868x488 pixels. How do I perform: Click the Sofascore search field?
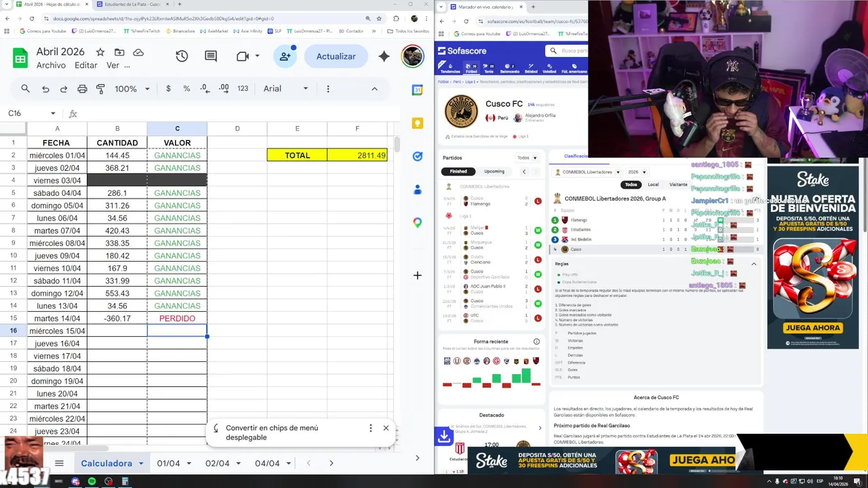[568, 51]
